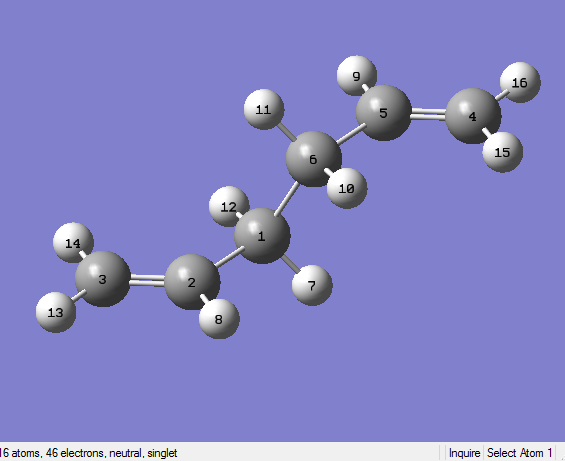The image size is (565, 461).
Task: Click the double bond between atoms 3 and 2
Action: pyautogui.click(x=147, y=280)
